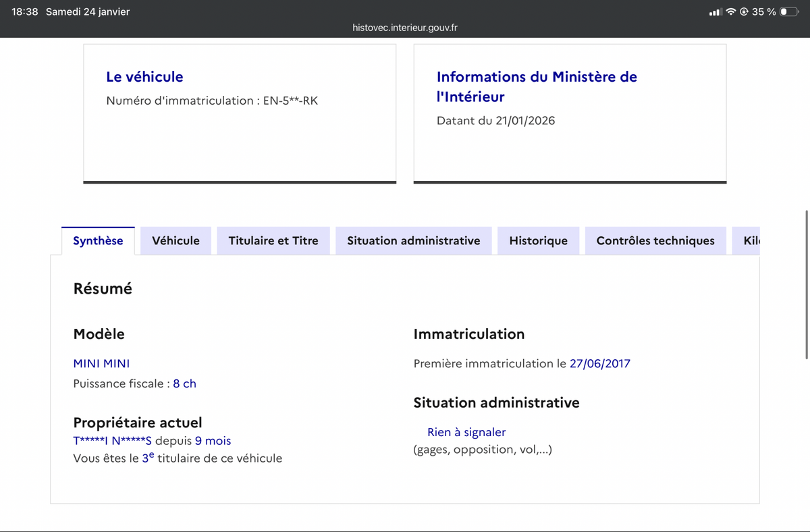Select the Situation administrative tab
Screen dimensions: 810x532
413,241
